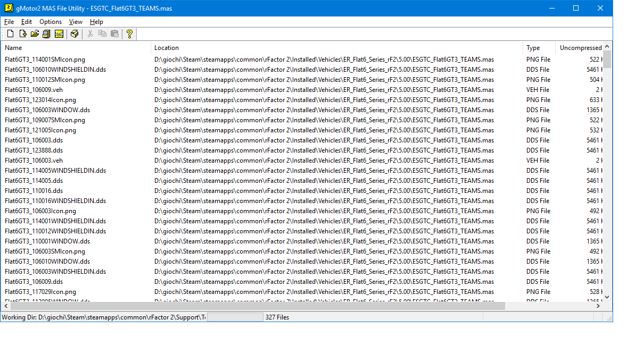Image resolution: width=644 pixels, height=362 pixels.
Task: Select file Flat6GT3_110012WINDSHIELDIN.dds
Action: pos(55,231)
